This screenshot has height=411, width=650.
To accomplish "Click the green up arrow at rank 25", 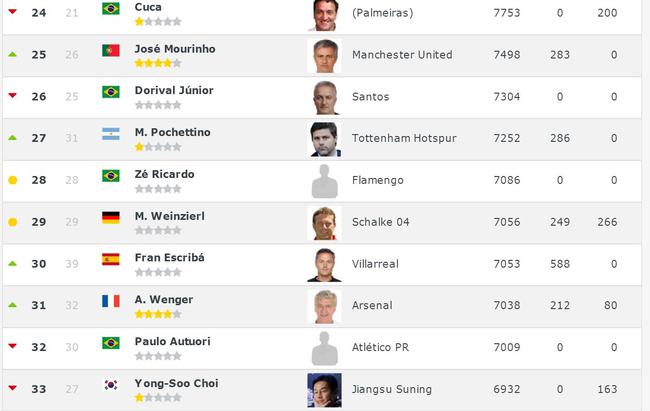I will 12,54.
